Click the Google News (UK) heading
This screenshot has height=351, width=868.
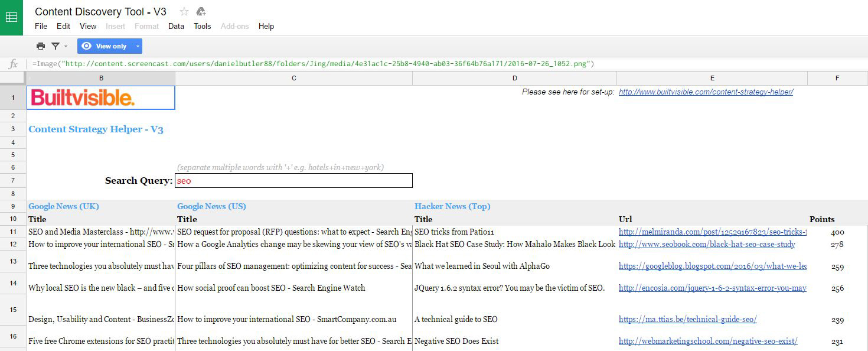[64, 206]
